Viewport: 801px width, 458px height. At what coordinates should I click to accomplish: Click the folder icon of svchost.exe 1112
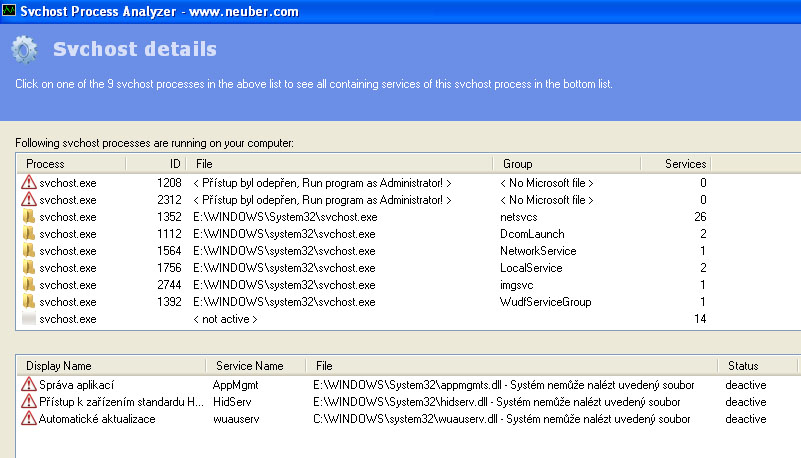pos(29,233)
